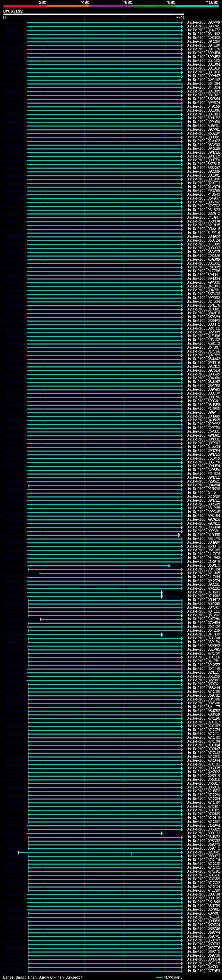This screenshot has width=222, height=980.
Task: Select hit label UniRef100_Q5UHI2
Action: tap(203, 600)
